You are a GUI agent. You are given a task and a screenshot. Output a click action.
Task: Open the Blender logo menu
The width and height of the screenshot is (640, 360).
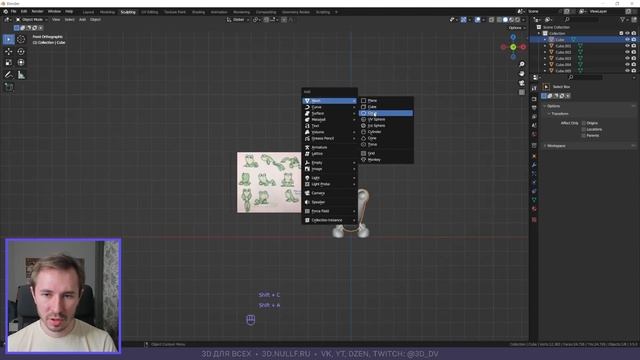[5, 11]
